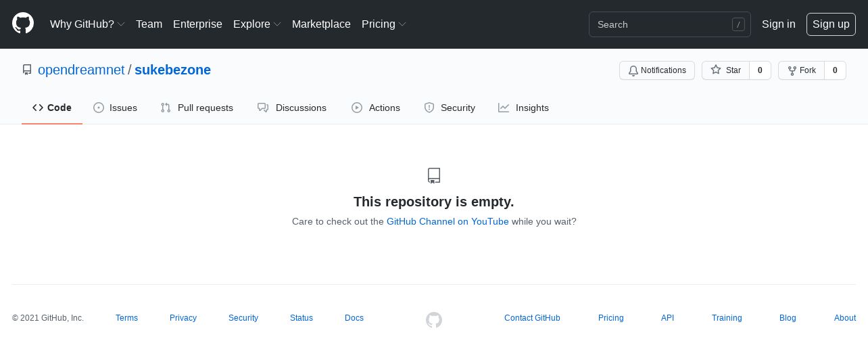
Task: Open the Privacy footer link
Action: pyautogui.click(x=183, y=318)
